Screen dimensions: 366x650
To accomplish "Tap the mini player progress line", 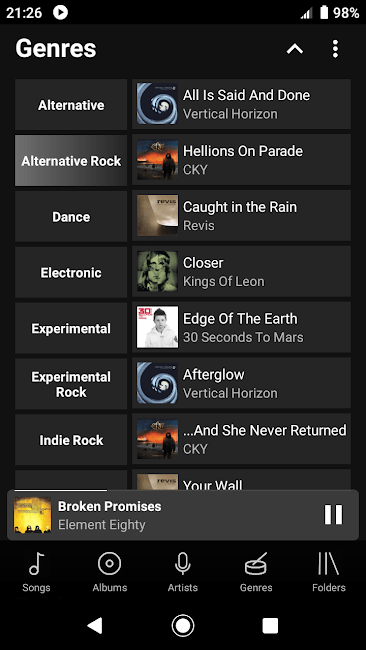I will 61,490.
